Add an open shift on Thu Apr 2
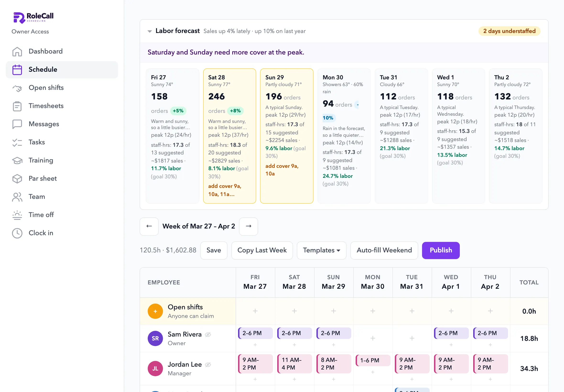This screenshot has width=564, height=392. (x=490, y=311)
